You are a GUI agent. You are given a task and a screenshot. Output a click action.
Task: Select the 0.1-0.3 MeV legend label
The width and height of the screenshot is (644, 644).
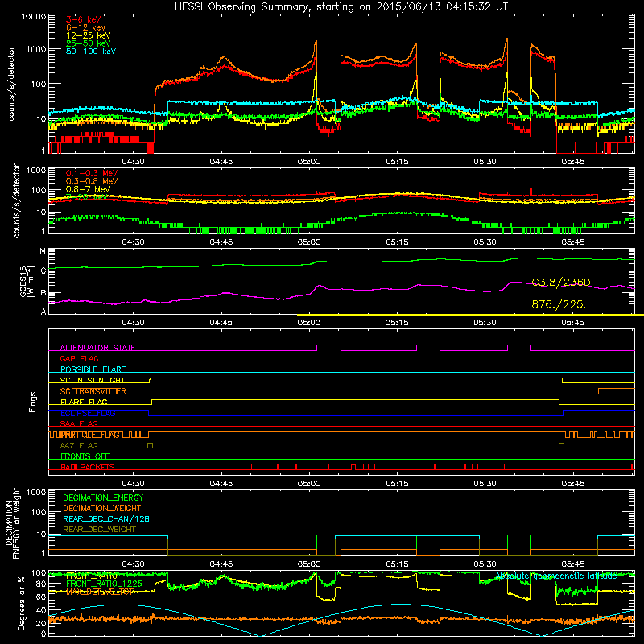[x=92, y=174]
